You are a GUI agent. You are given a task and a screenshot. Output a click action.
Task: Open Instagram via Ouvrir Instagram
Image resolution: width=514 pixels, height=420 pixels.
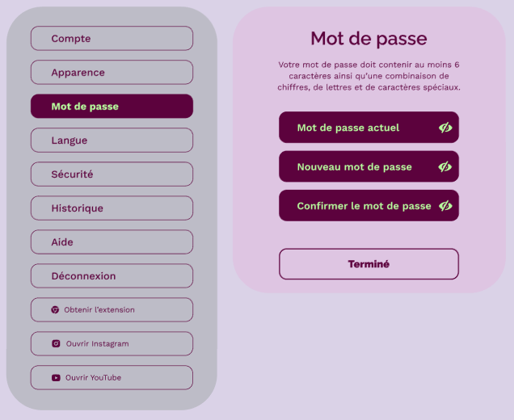pyautogui.click(x=112, y=344)
